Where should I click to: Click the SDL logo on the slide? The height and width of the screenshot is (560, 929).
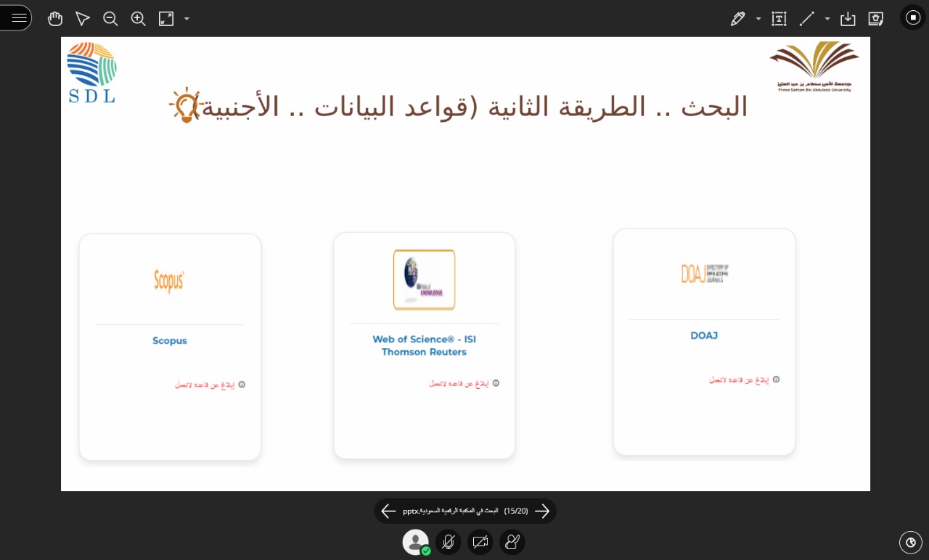(91, 73)
